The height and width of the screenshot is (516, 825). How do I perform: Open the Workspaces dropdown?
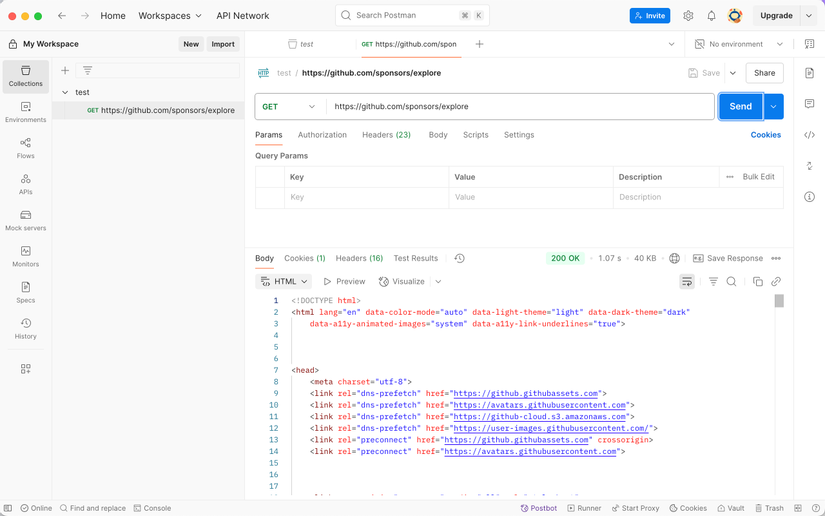point(170,16)
